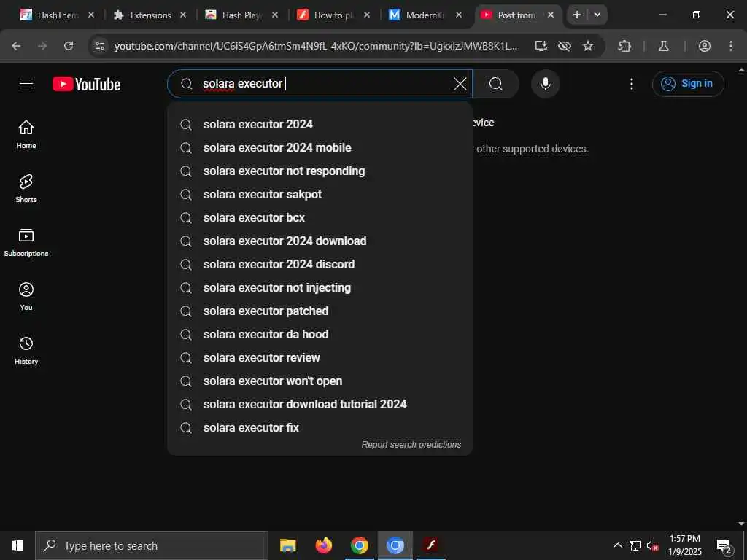Open YouTube settings three-dot menu

coord(632,84)
